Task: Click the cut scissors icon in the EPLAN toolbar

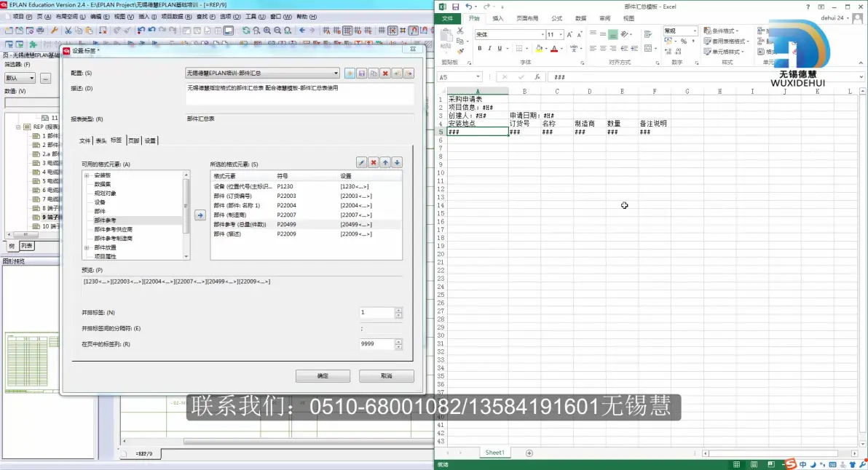Action: [x=68, y=31]
